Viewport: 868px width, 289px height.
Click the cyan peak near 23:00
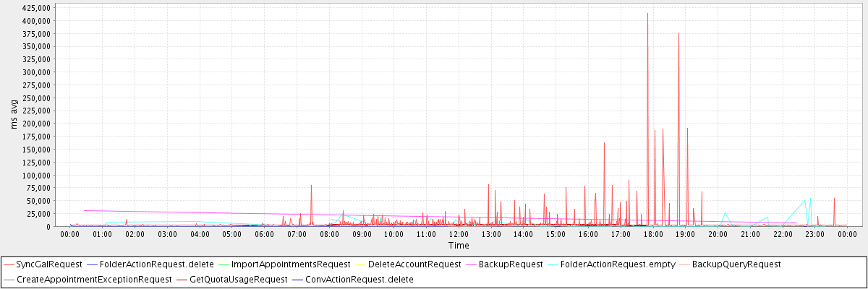810,197
